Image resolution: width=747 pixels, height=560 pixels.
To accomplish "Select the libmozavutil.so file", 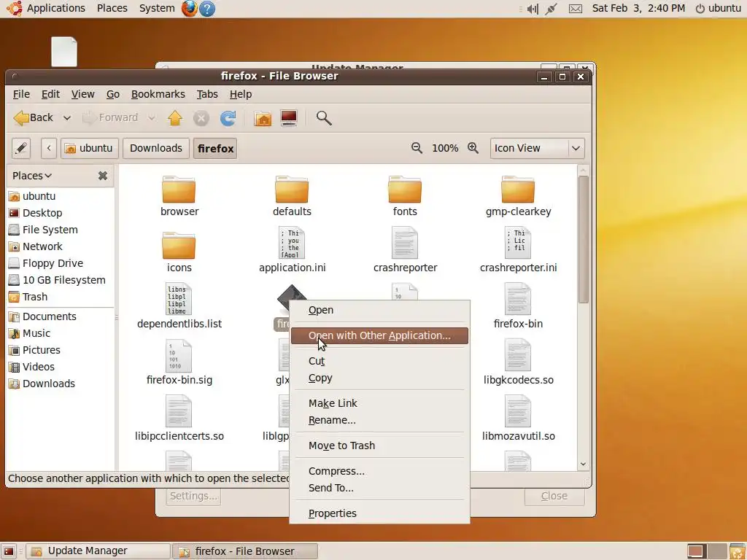I will tap(519, 419).
